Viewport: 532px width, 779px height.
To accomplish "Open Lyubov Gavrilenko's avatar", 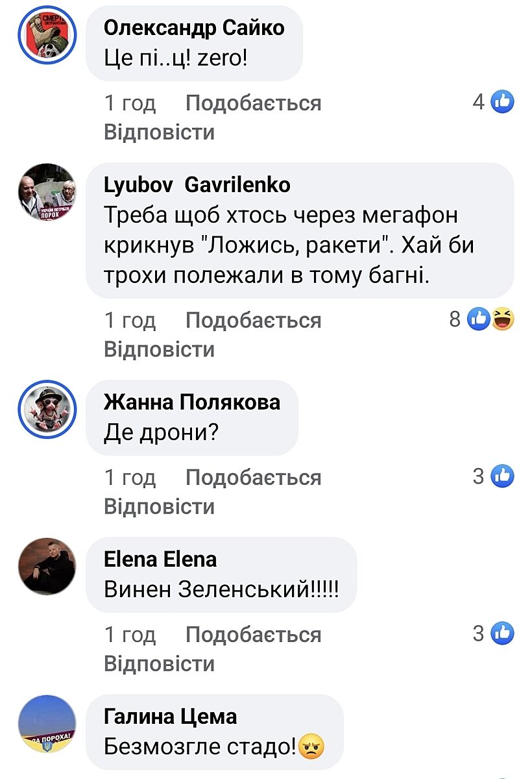I will [x=46, y=194].
